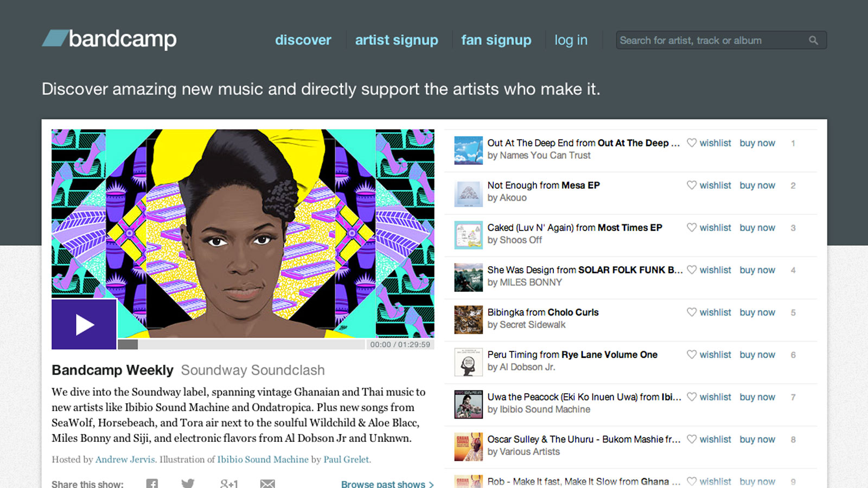
Task: Seek within the show progress bar
Action: [241, 344]
